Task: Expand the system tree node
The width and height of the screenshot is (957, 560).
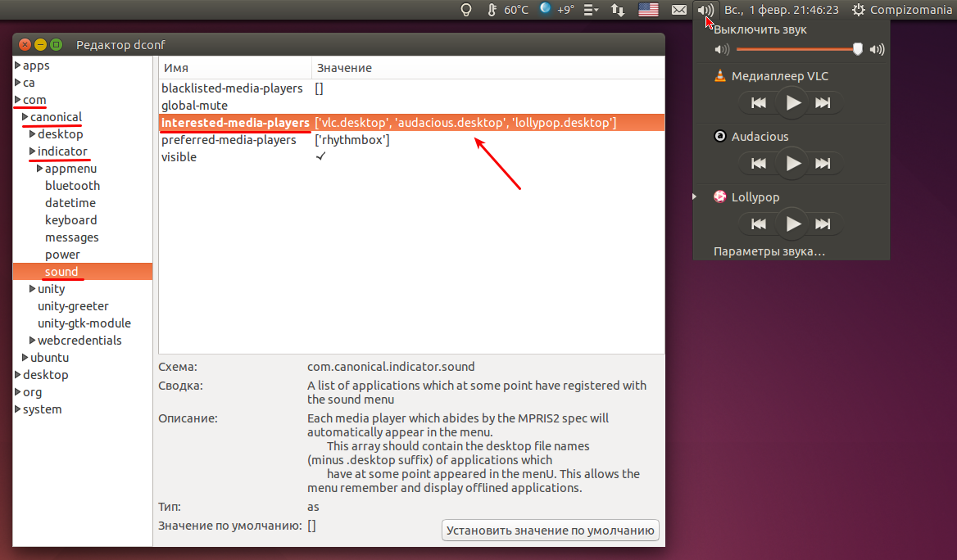Action: [18, 409]
